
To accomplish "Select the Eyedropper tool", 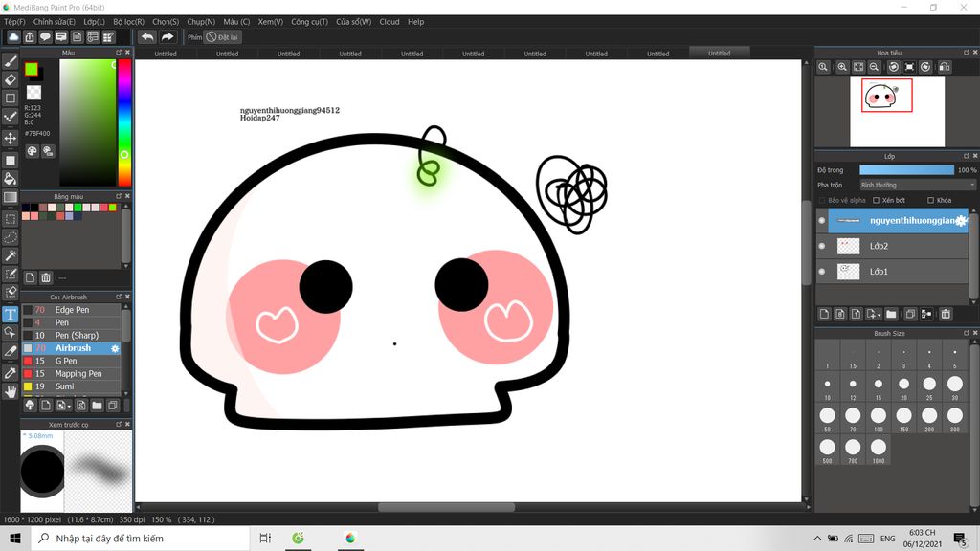I will 10,373.
